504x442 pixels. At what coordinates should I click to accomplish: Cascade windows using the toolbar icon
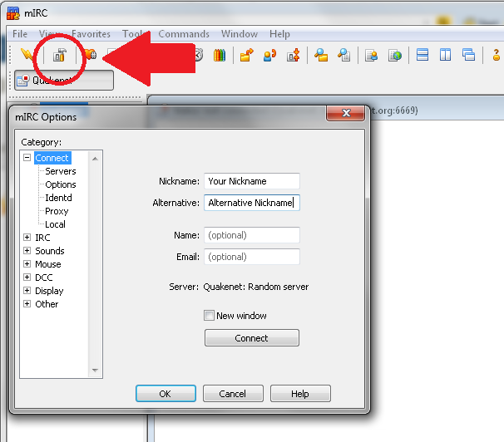click(469, 56)
